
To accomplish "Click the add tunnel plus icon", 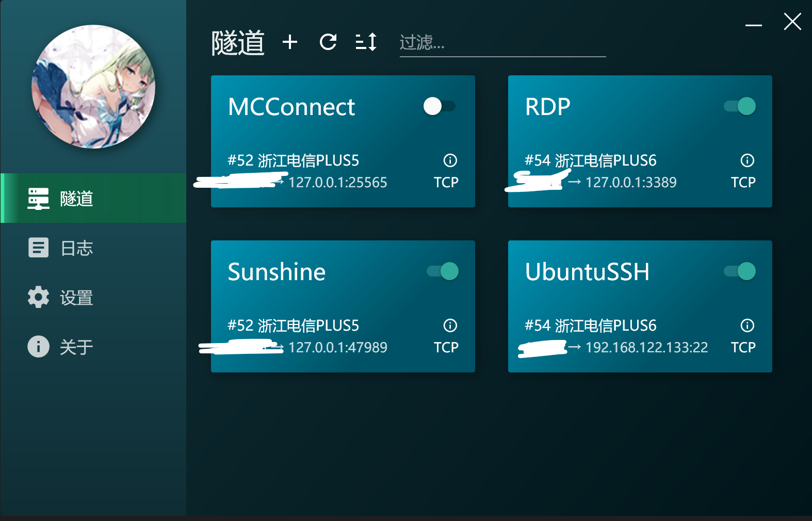I will (290, 42).
